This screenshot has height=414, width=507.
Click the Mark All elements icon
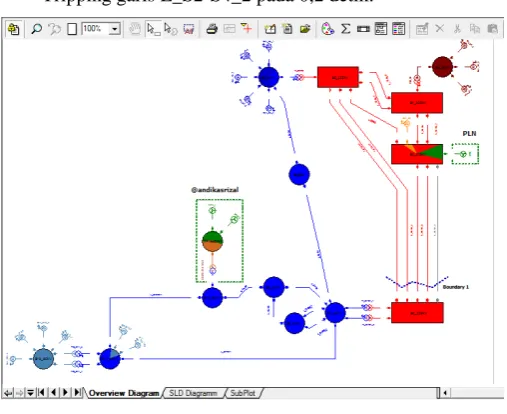pyautogui.click(x=189, y=29)
